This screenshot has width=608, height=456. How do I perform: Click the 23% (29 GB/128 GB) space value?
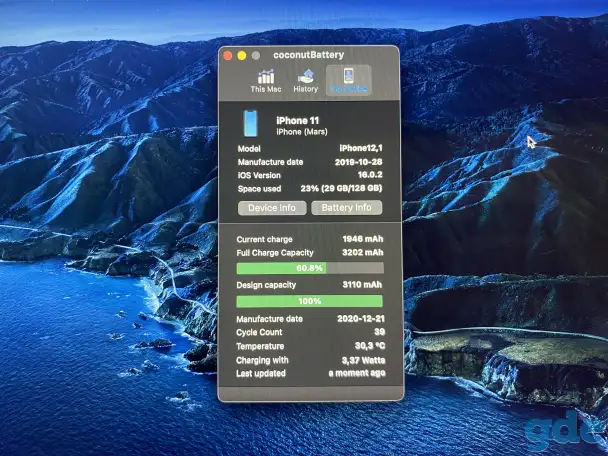(341, 188)
